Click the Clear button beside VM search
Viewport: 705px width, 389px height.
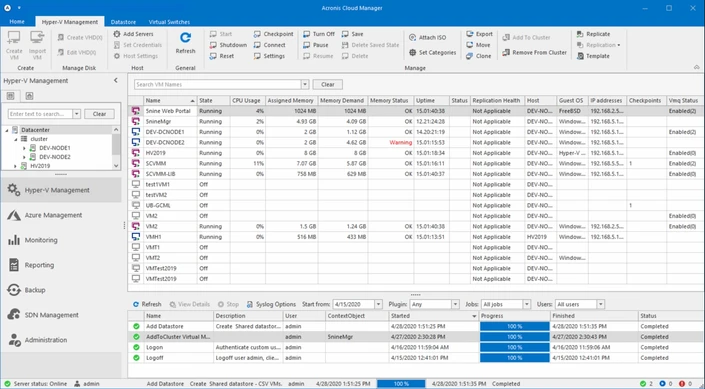point(327,85)
